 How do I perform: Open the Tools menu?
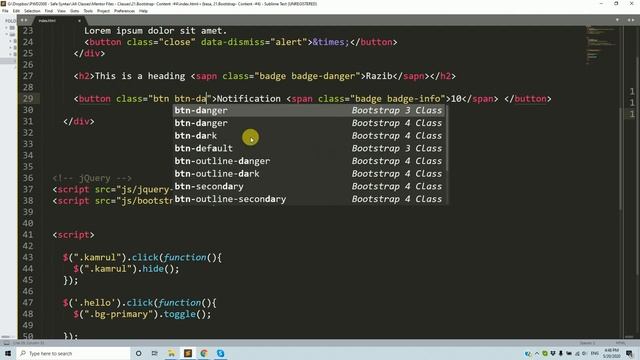pos(88,11)
